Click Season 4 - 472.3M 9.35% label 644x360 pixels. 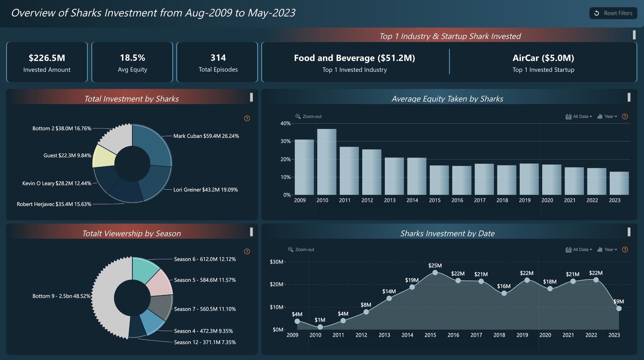[x=204, y=331]
